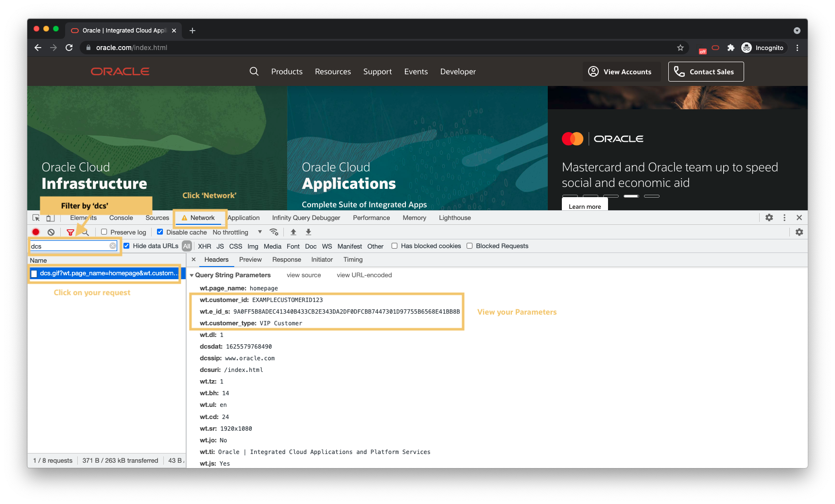The height and width of the screenshot is (504, 835).
Task: Open the Lighthouse panel
Action: point(454,218)
